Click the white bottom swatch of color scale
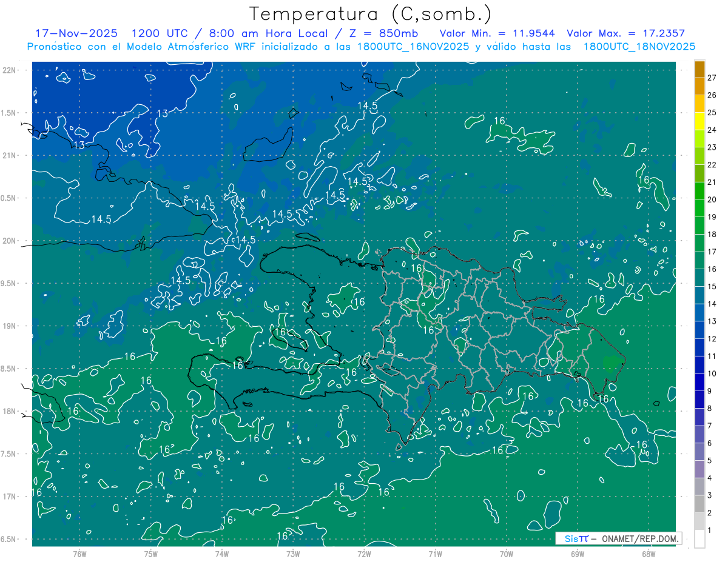The height and width of the screenshot is (562, 728). coord(700,539)
